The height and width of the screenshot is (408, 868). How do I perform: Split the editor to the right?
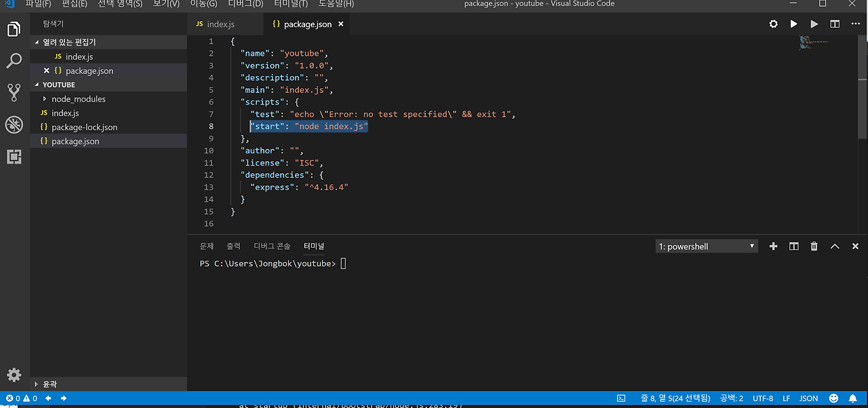(x=835, y=24)
